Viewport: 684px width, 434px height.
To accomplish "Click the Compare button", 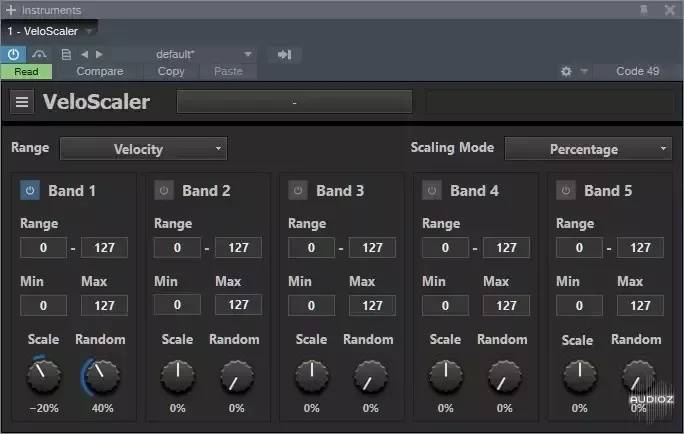I will (99, 71).
